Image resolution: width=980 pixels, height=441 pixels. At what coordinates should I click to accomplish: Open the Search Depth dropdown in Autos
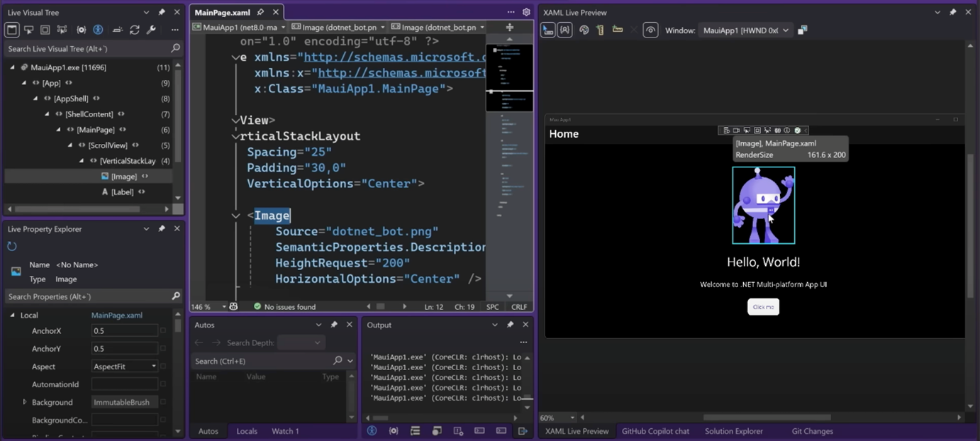coord(301,342)
